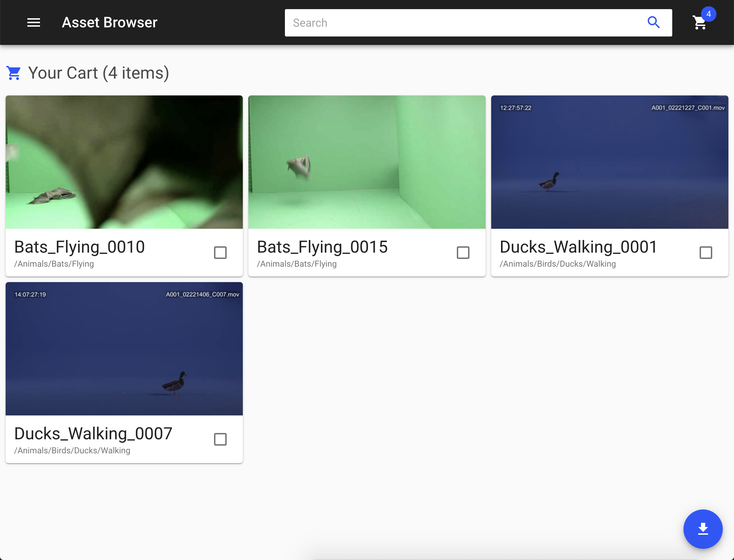This screenshot has height=560, width=734.
Task: Focus the Search input field
Action: click(463, 23)
